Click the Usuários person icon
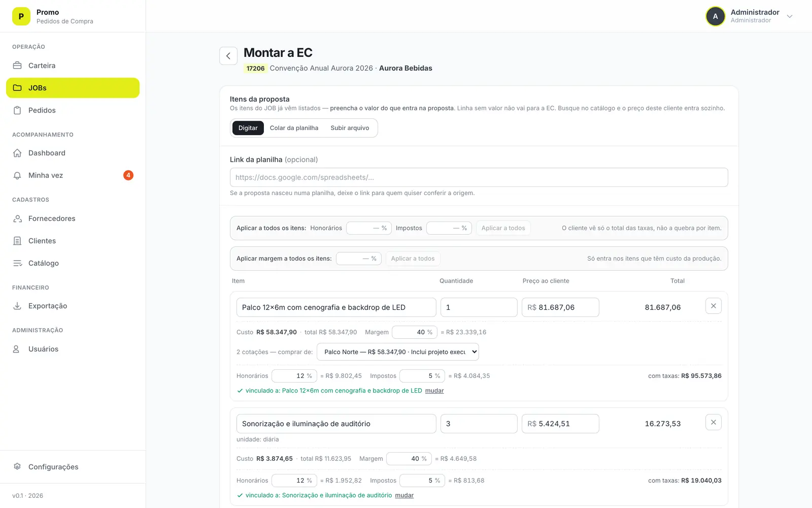 point(16,349)
